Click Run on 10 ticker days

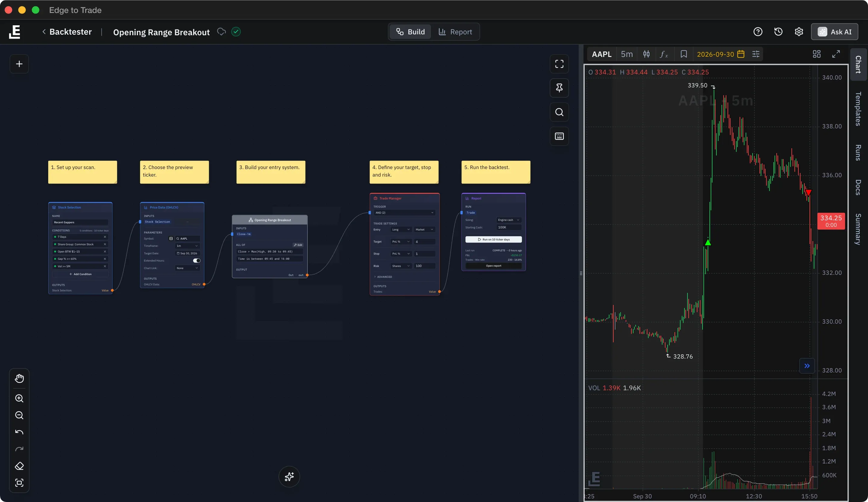click(493, 239)
